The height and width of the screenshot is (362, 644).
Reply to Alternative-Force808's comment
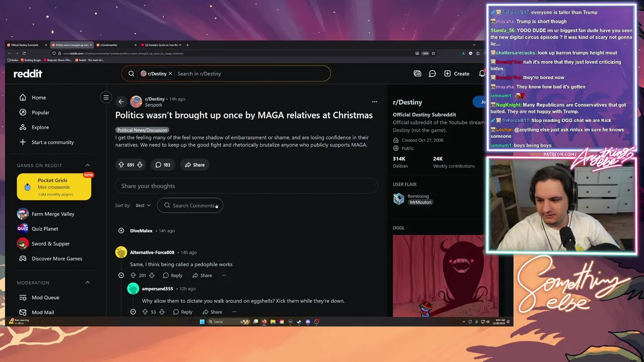click(x=172, y=276)
